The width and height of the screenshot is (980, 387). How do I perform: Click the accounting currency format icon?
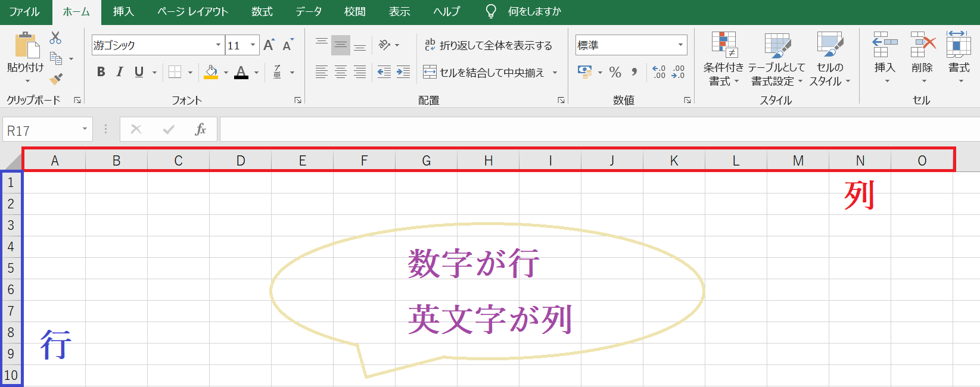pyautogui.click(x=584, y=72)
